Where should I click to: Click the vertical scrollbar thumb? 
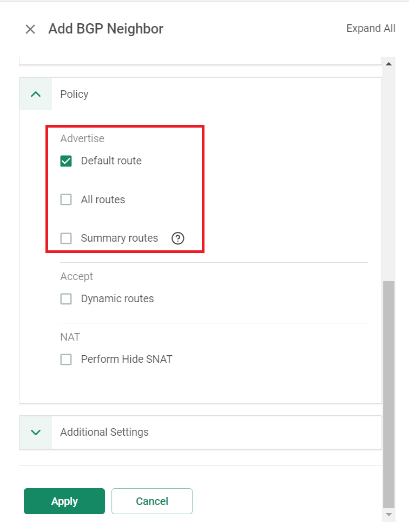(x=389, y=394)
